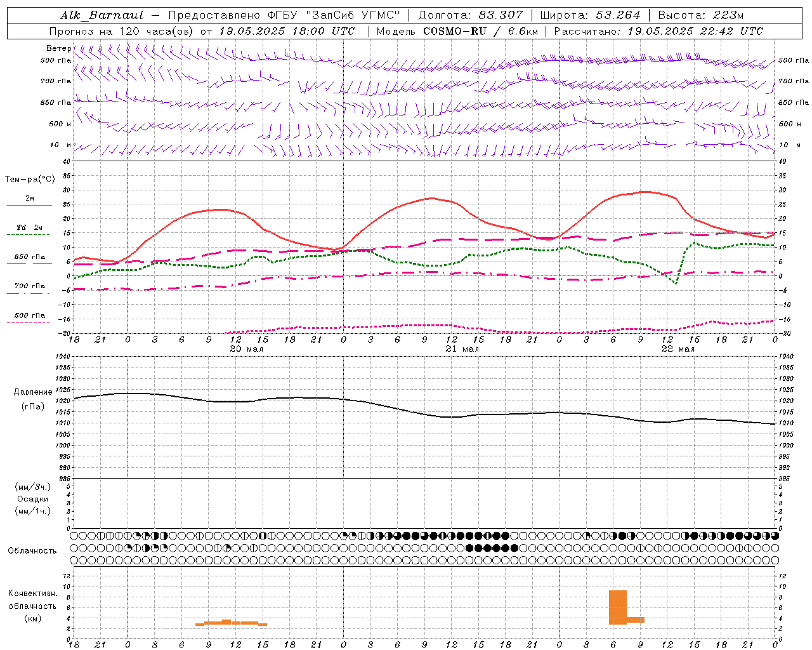Click the 'Облачность' cloud cover row label
812x650 pixels.
tap(32, 550)
